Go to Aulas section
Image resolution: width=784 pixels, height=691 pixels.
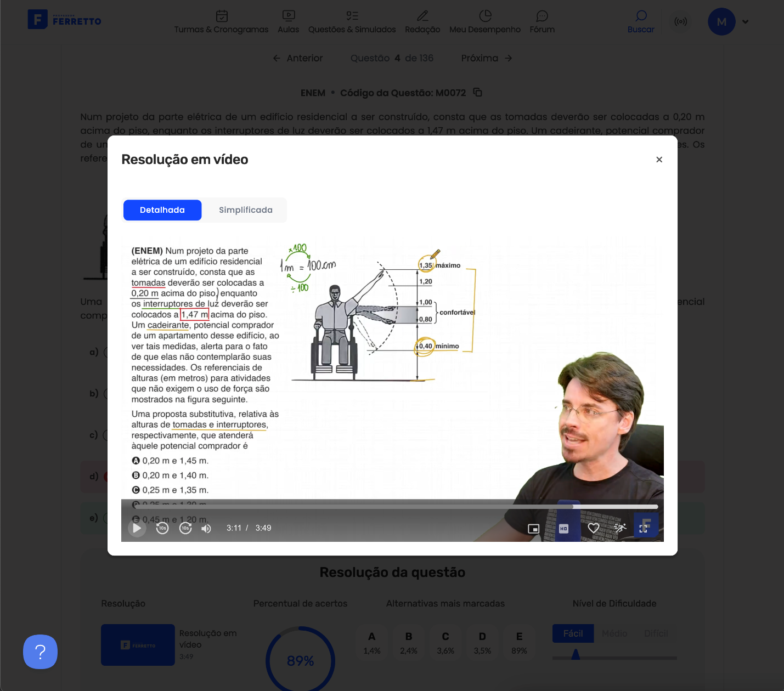tap(289, 22)
